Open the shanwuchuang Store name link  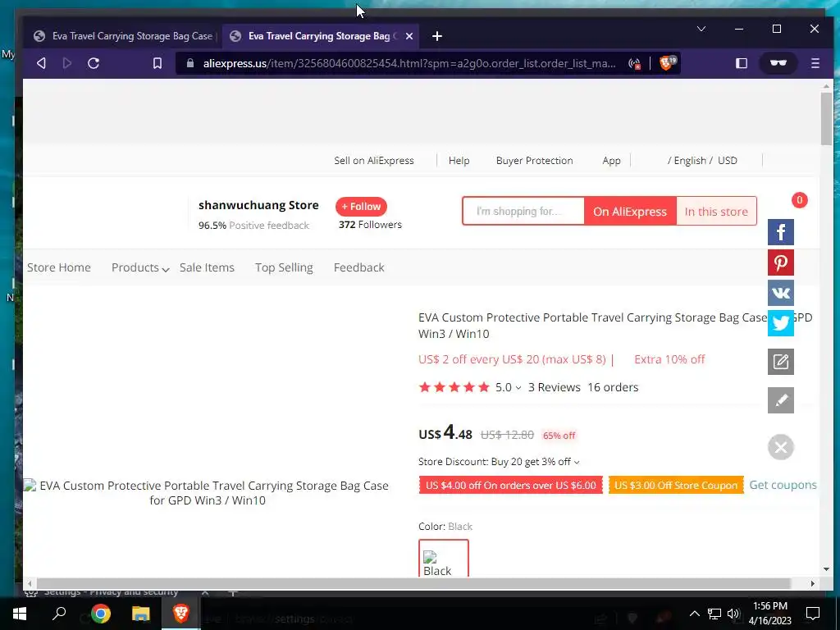[258, 205]
